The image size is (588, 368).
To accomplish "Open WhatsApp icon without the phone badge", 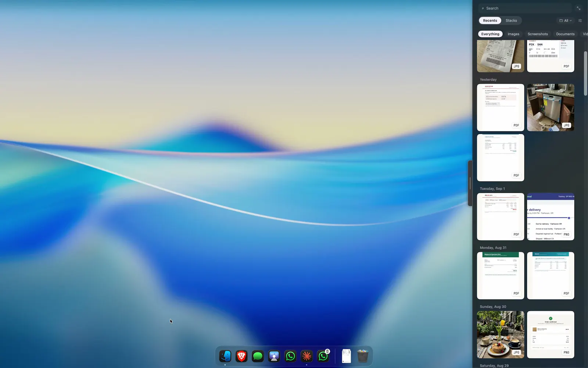I will pos(290,356).
